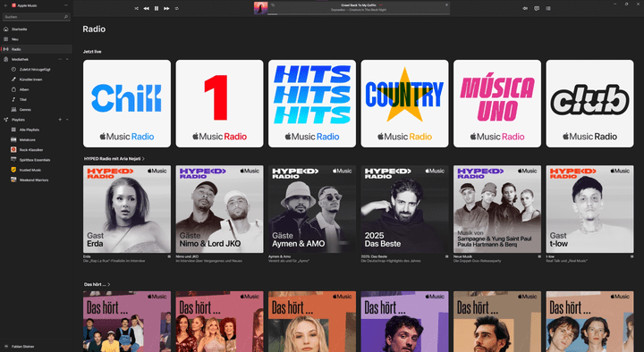Skip to the next track

(166, 8)
